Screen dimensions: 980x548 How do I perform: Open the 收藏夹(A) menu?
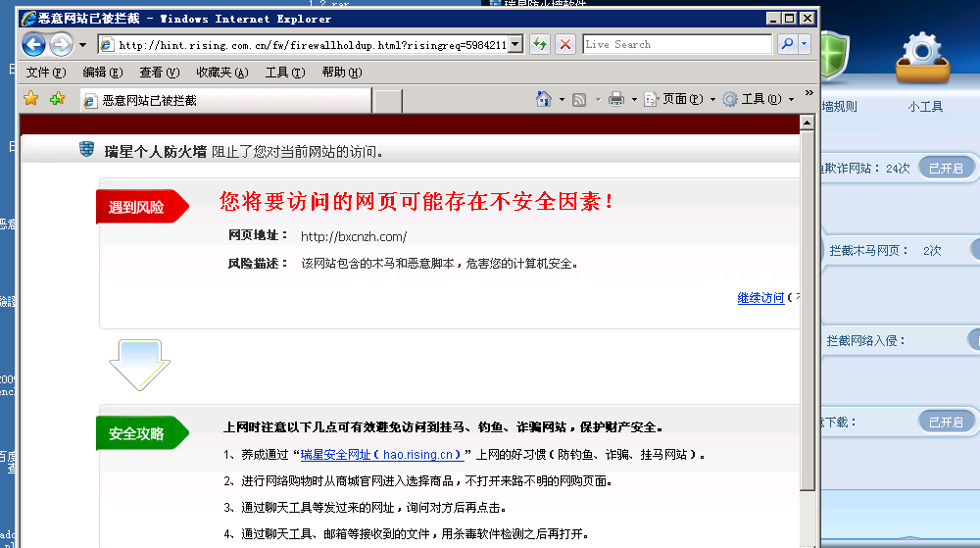point(221,73)
